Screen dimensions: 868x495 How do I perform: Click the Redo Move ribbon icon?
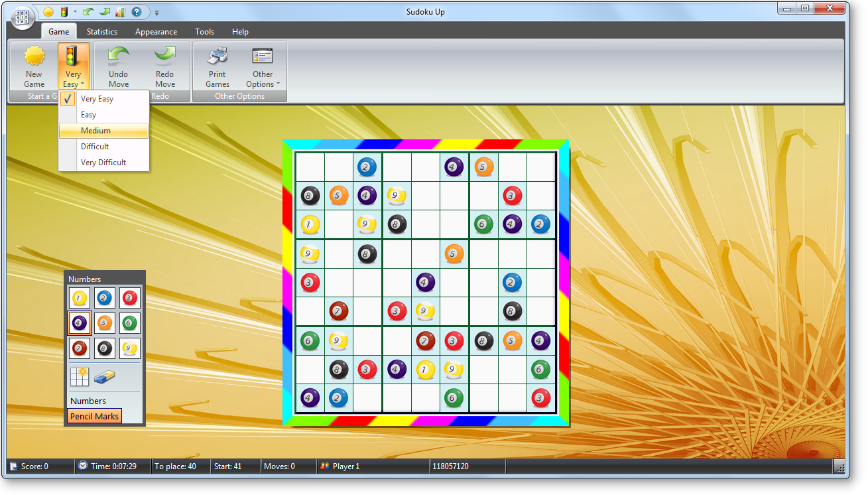click(x=164, y=64)
